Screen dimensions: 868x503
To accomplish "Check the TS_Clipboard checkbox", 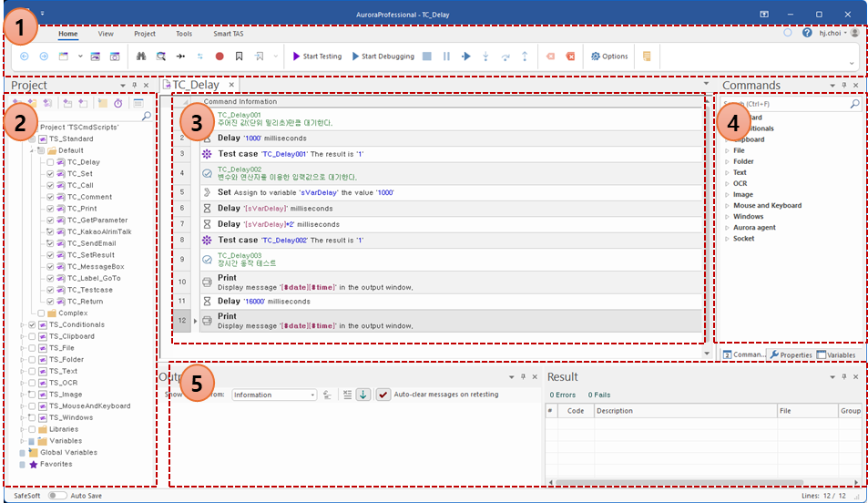I will (32, 336).
